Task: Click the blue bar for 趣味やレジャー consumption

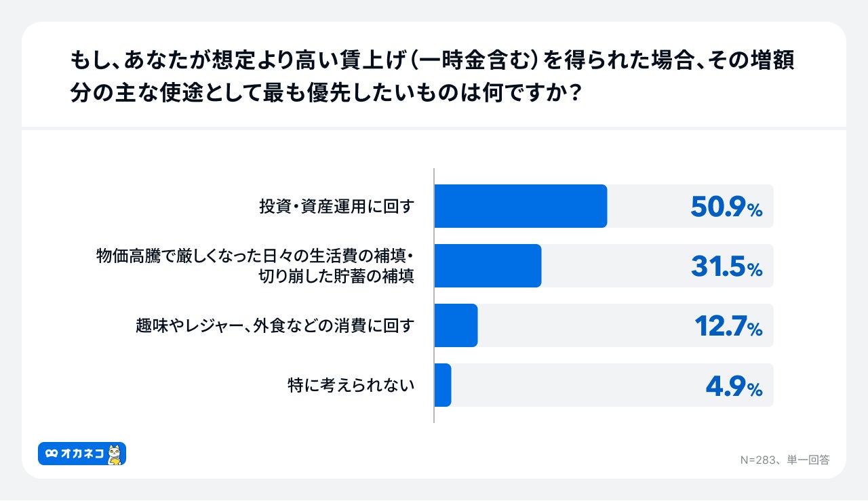Action: tap(456, 325)
